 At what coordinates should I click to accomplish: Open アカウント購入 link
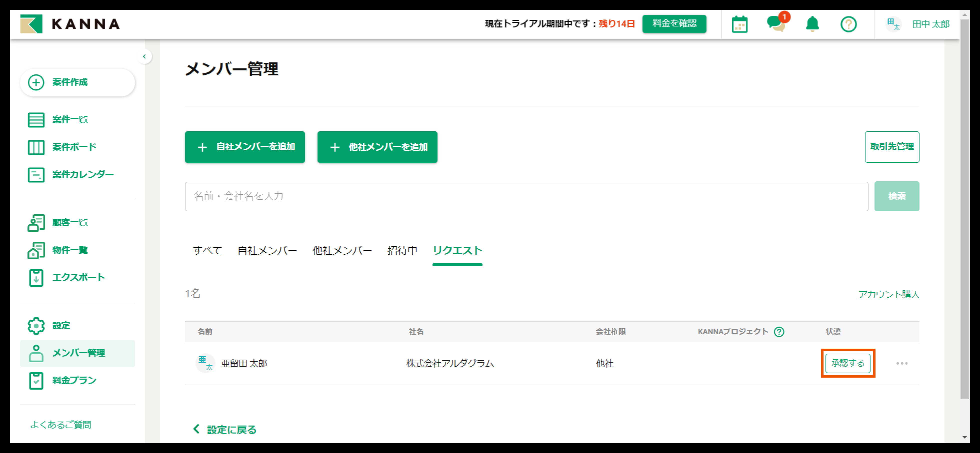(888, 294)
